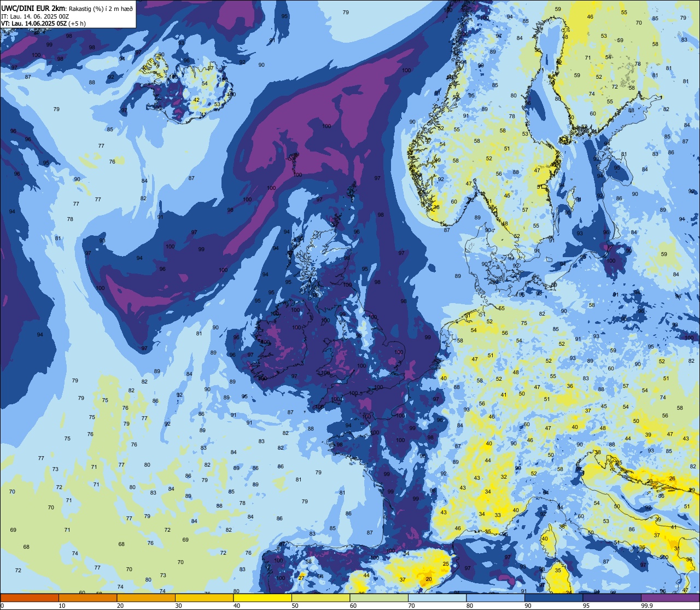This screenshot has width=700, height=610.
Task: Select the orange 10–20 legend segment
Action: click(x=87, y=597)
